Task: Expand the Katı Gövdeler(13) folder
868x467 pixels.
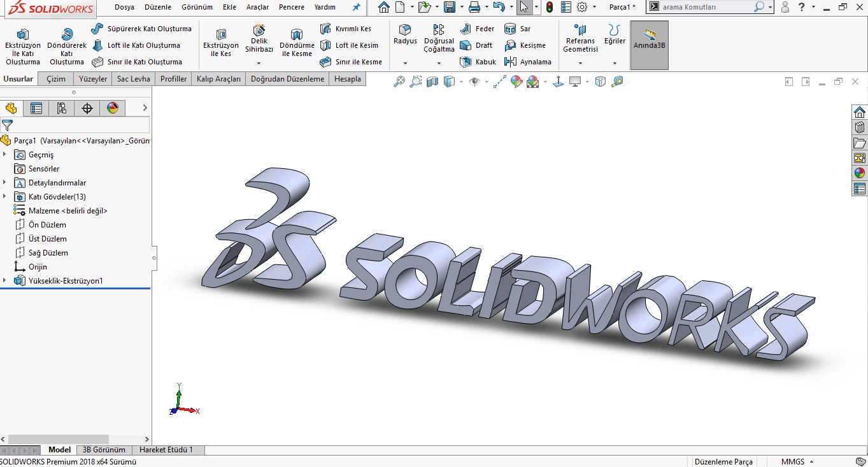Action: (5, 197)
